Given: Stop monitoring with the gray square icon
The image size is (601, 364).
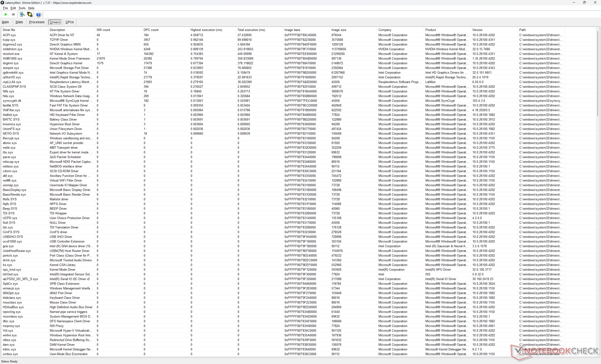Looking at the screenshot, I should point(13,14).
